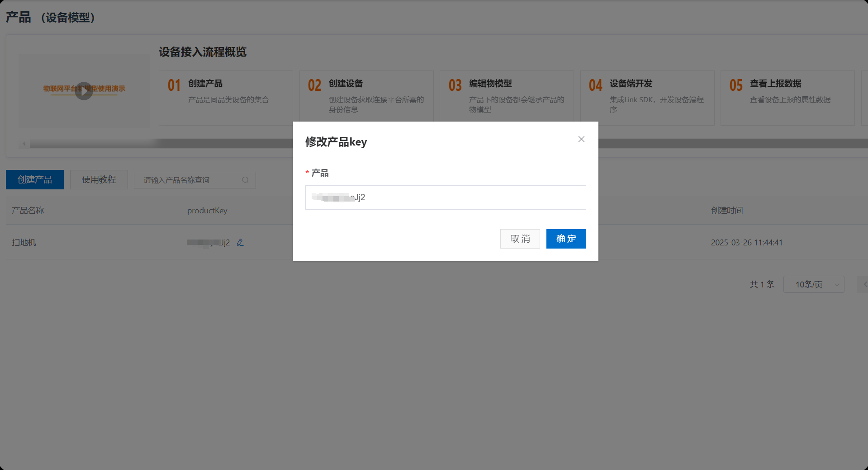This screenshot has width=868, height=470.
Task: Select step 05 查看上报数据 card
Action: point(787,98)
